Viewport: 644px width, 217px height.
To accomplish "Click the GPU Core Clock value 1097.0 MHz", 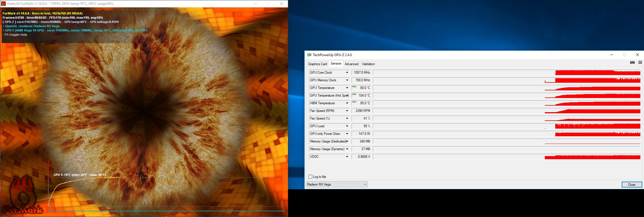I will [x=362, y=73].
